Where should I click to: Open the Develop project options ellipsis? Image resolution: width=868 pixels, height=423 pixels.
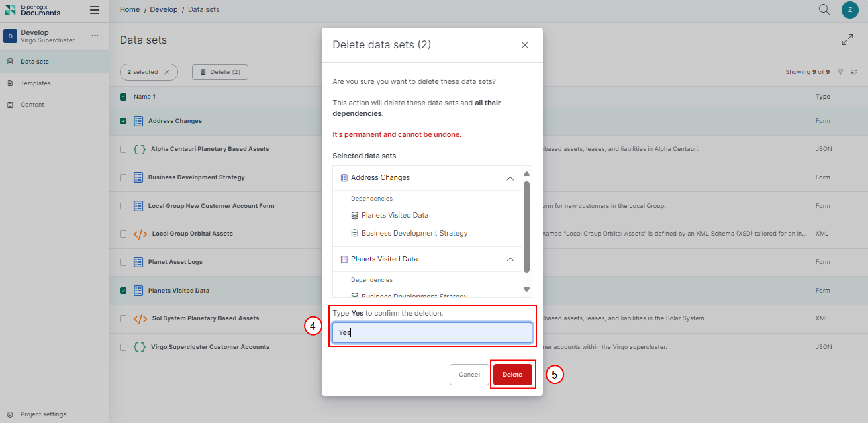95,36
